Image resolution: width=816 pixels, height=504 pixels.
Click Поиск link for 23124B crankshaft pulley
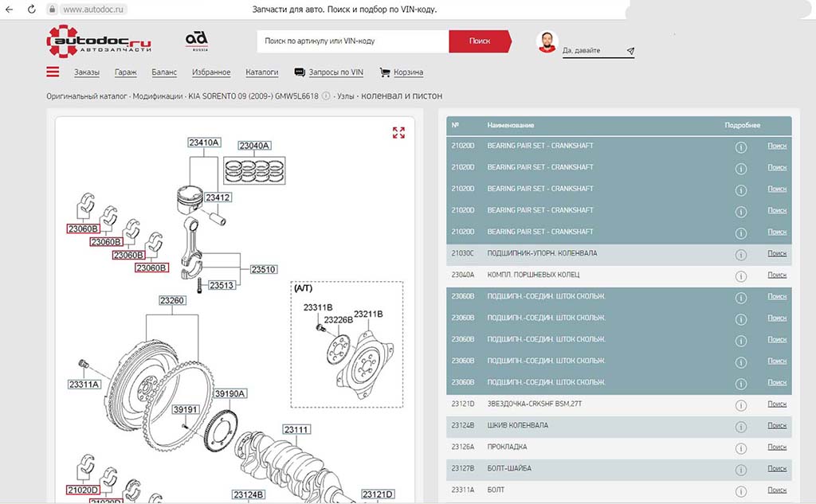click(777, 425)
